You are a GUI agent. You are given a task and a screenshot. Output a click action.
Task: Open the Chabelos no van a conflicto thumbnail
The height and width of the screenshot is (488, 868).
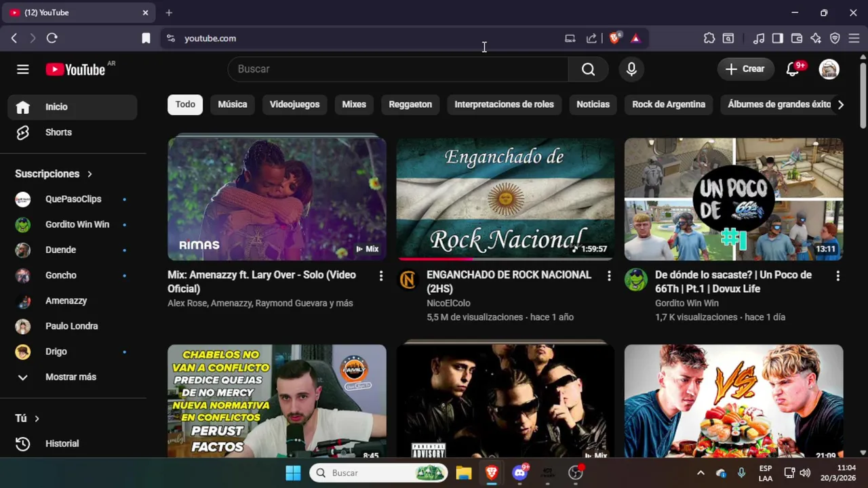click(277, 401)
